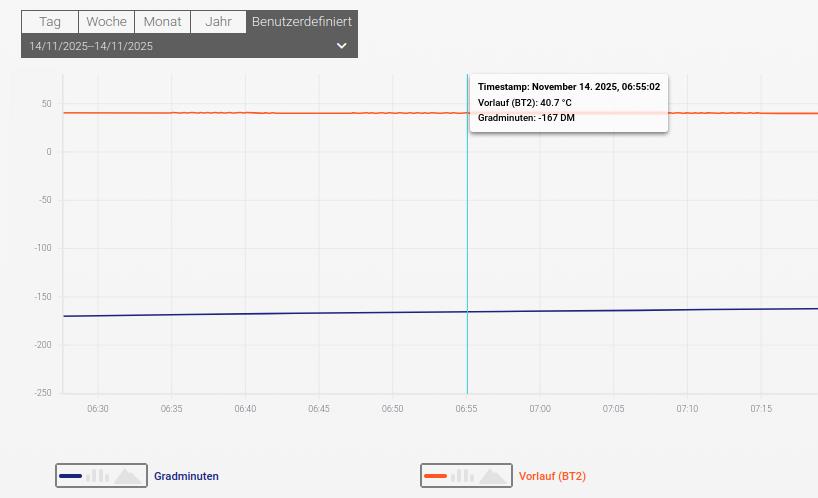Click the Timestamp tooltip box
The height and width of the screenshot is (498, 818).
click(x=568, y=102)
